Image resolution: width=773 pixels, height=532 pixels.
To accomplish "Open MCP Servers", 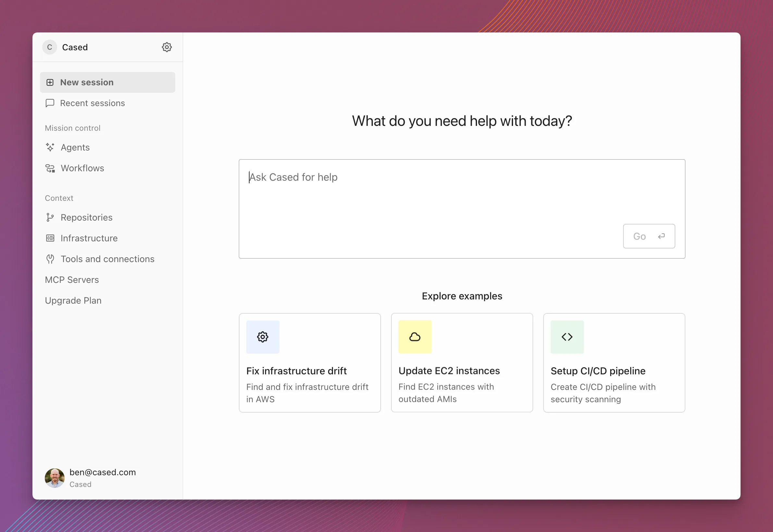I will click(72, 280).
